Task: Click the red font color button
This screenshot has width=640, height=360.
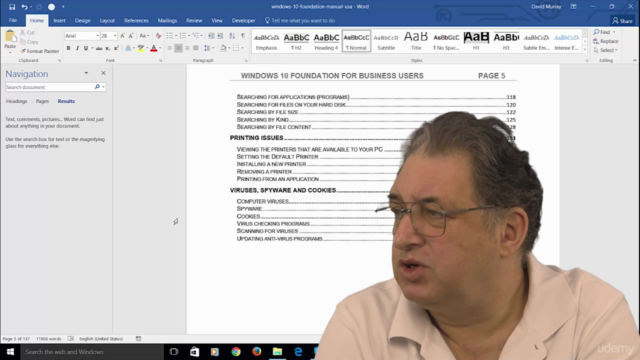Action: 153,48
